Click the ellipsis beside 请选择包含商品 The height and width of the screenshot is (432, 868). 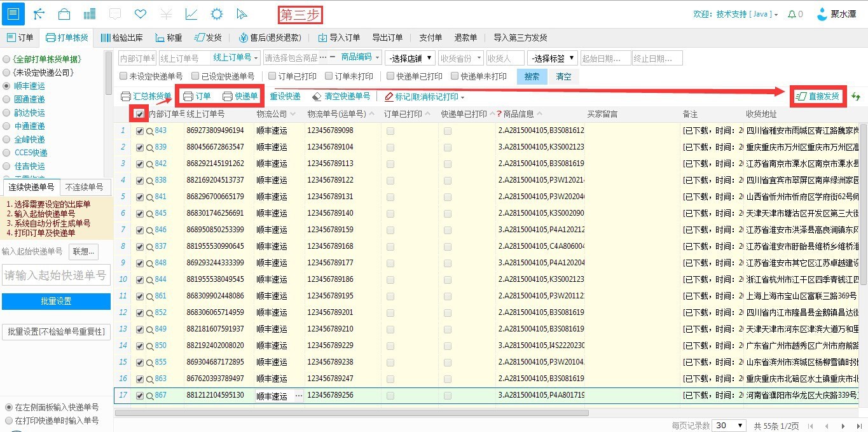point(323,58)
